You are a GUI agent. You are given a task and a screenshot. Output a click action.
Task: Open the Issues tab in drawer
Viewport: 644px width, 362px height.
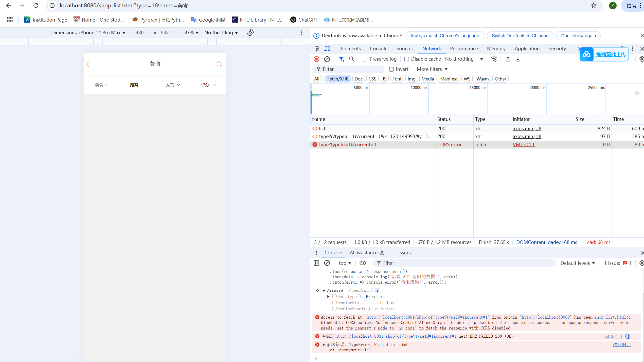click(405, 253)
